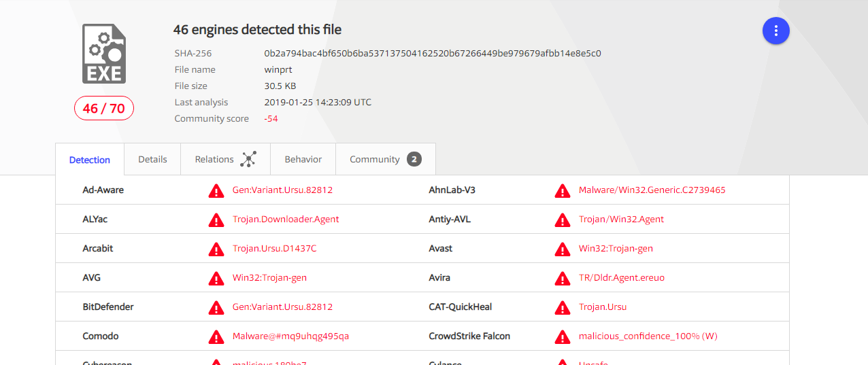This screenshot has height=365, width=868.
Task: Click the Avira engine name
Action: click(x=439, y=278)
